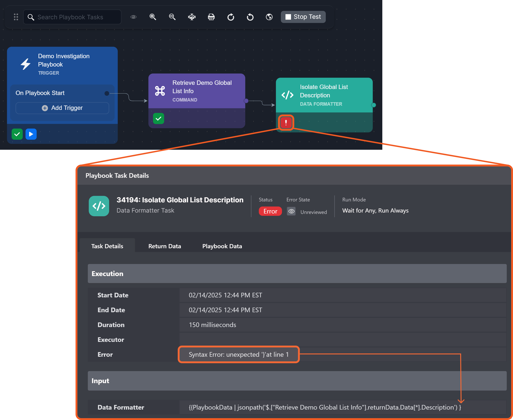
Task: Click the zoom out magnifier icon
Action: pyautogui.click(x=172, y=17)
